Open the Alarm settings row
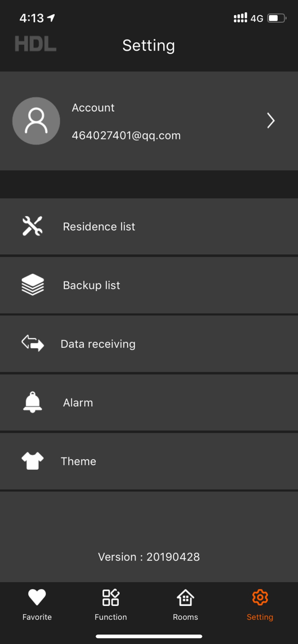 coord(149,402)
